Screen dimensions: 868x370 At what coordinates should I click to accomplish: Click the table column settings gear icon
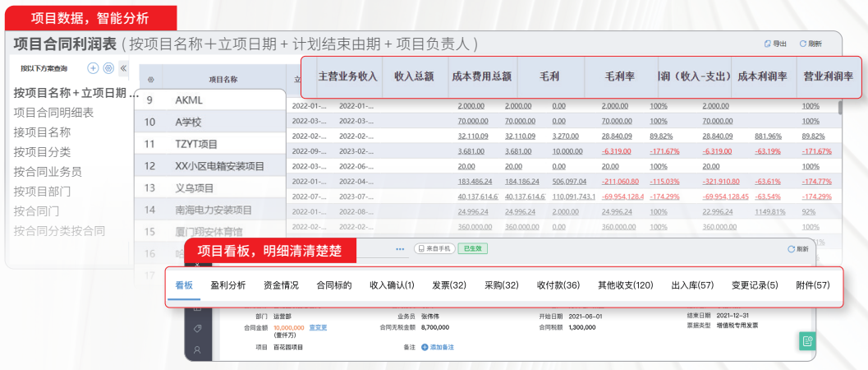(150, 80)
